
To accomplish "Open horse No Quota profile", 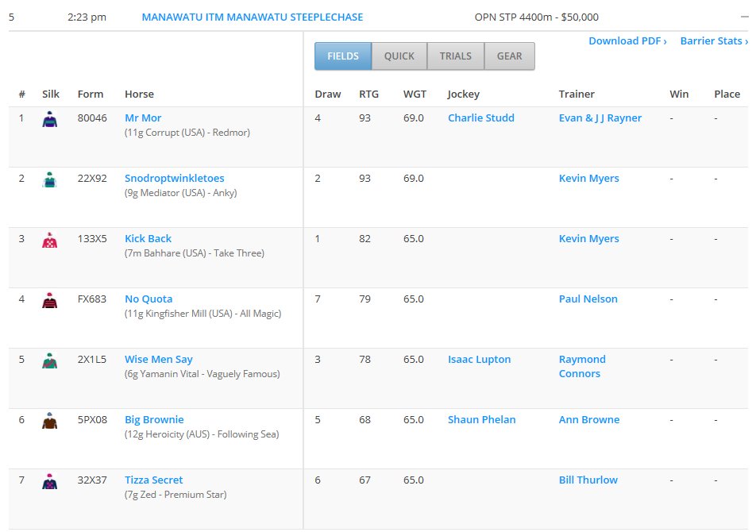I will (148, 299).
